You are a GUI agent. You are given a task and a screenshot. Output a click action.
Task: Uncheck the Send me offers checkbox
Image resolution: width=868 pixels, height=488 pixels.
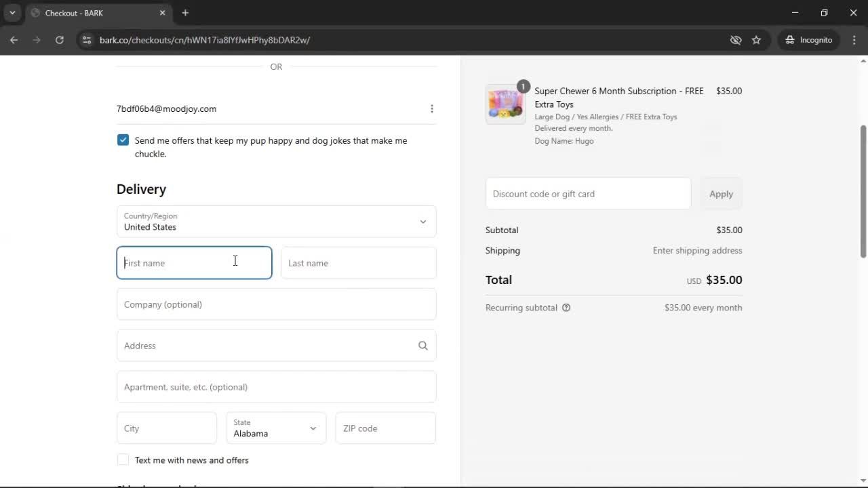[x=123, y=140]
